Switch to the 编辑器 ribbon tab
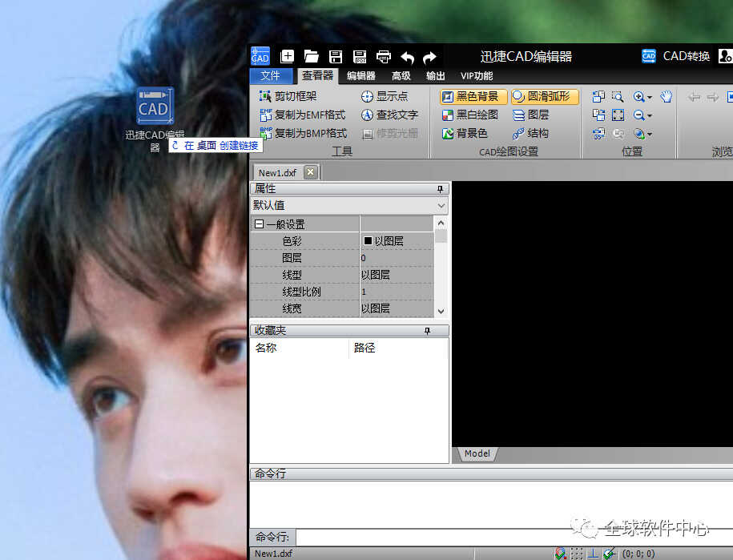The width and height of the screenshot is (733, 560). pyautogui.click(x=360, y=76)
